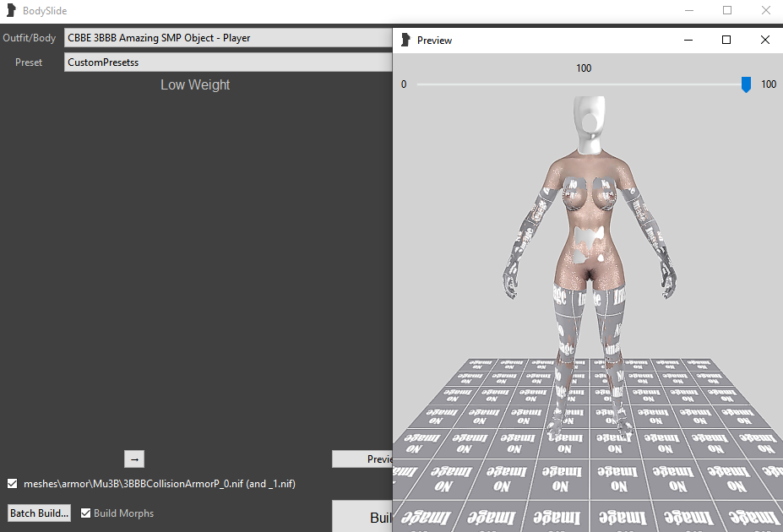Click the 100 maximum label of weight slider
This screenshot has width=783, height=532.
[x=769, y=84]
